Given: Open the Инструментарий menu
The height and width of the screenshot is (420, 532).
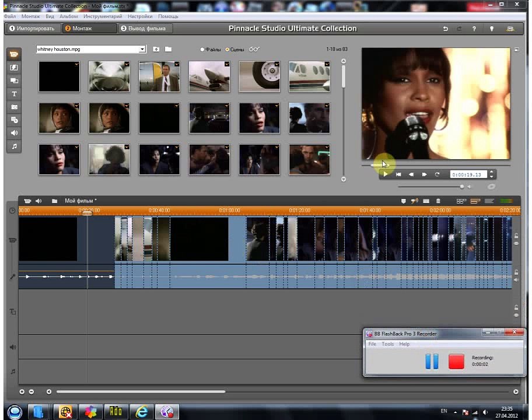Looking at the screenshot, I should tap(103, 16).
